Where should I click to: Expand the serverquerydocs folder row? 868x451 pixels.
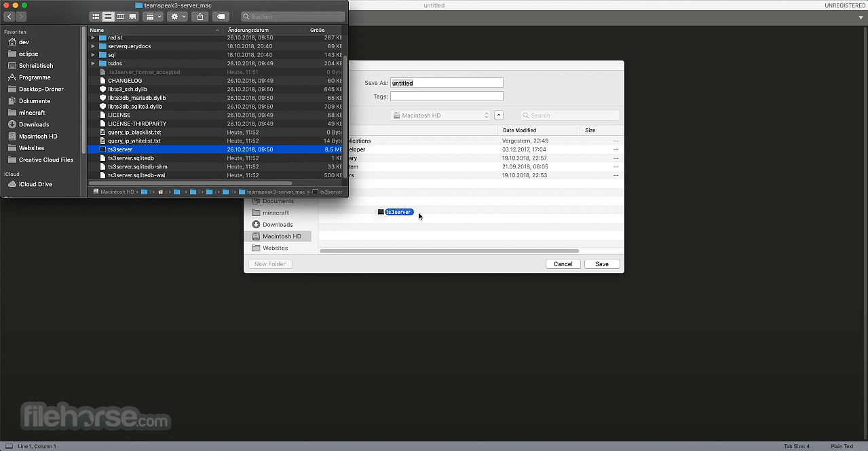93,46
